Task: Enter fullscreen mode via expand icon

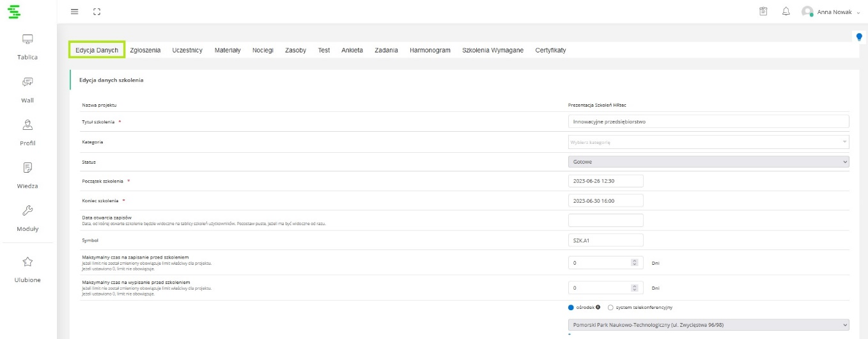Action: point(97,12)
